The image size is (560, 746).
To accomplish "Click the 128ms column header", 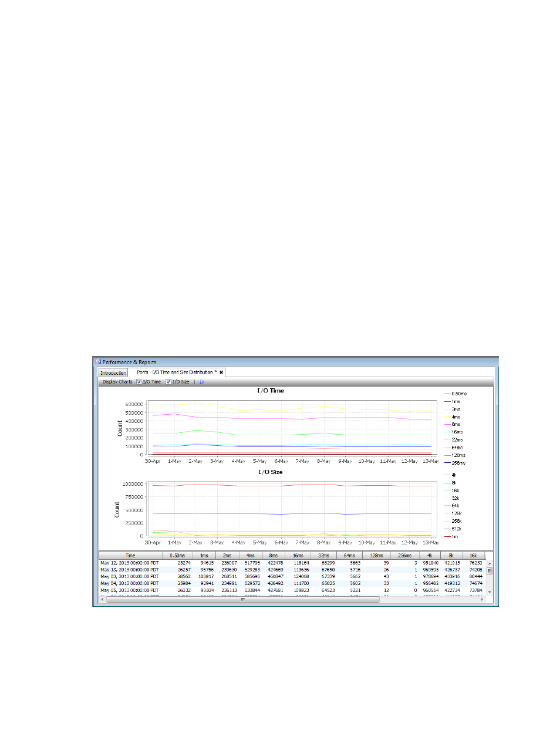I will (376, 555).
